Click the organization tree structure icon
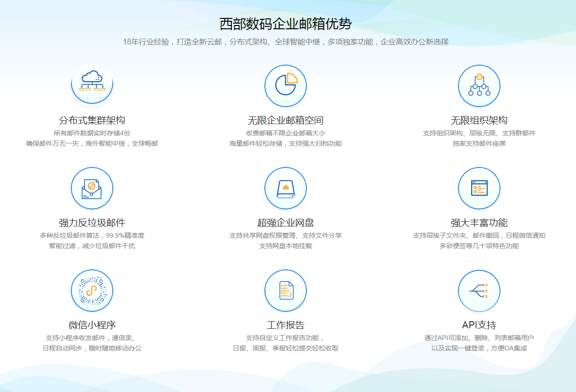 click(479, 86)
